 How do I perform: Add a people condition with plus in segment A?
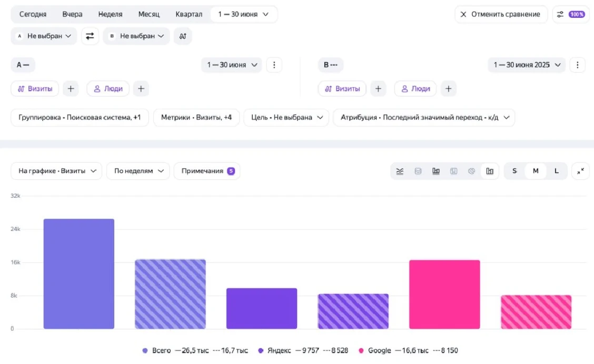[141, 88]
